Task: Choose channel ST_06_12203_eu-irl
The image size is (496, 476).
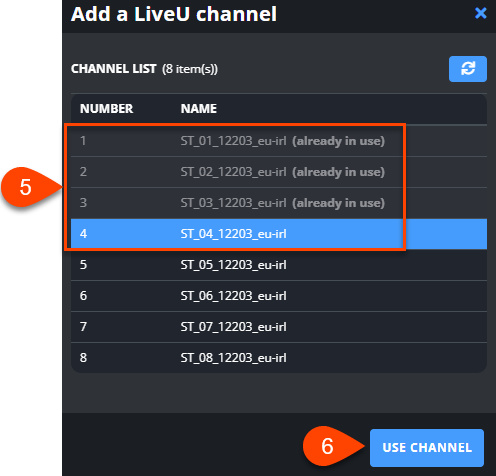Action: (x=279, y=296)
